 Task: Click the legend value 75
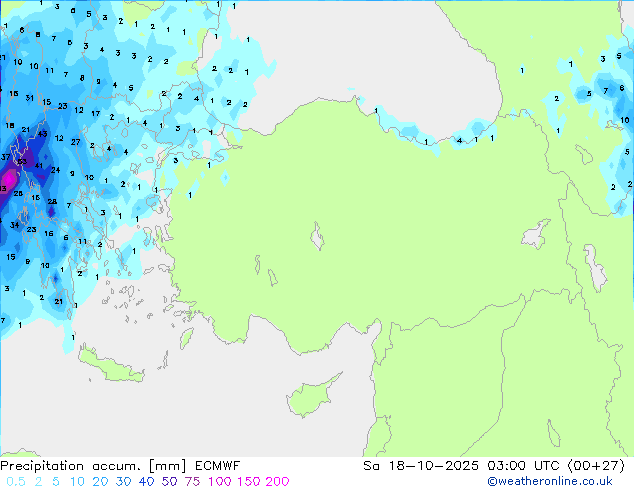pos(192,482)
